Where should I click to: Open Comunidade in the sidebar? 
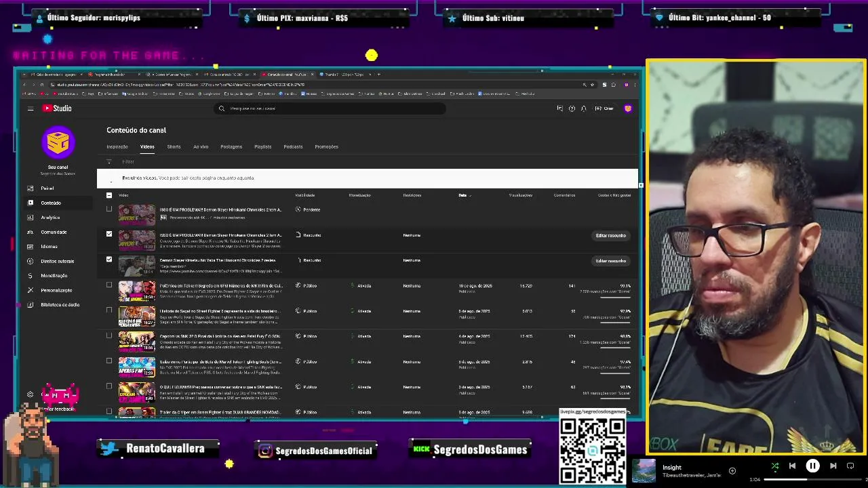54,232
